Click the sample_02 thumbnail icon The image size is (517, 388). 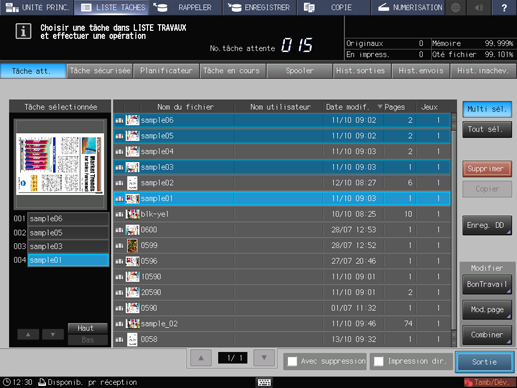132,324
